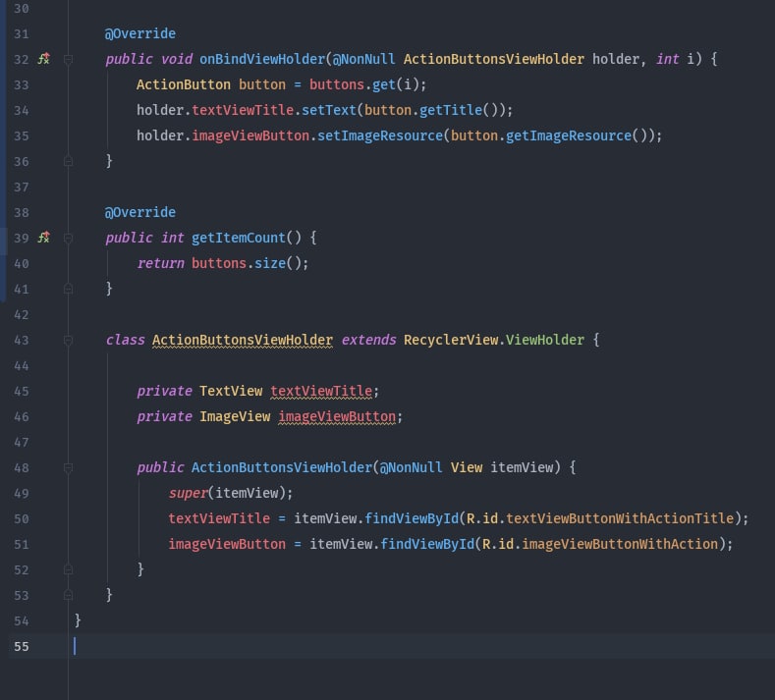
Task: Collapse the constructor fold marker on line 48
Action: (68, 468)
